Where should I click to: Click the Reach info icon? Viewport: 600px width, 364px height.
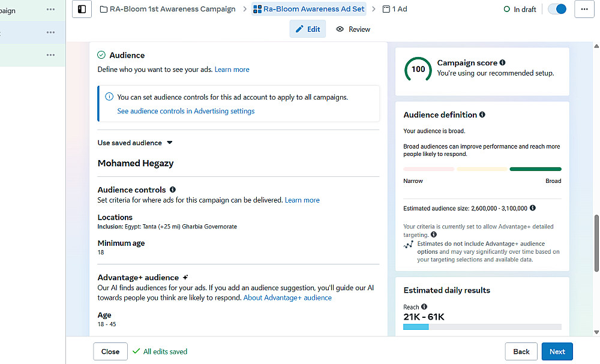point(424,307)
